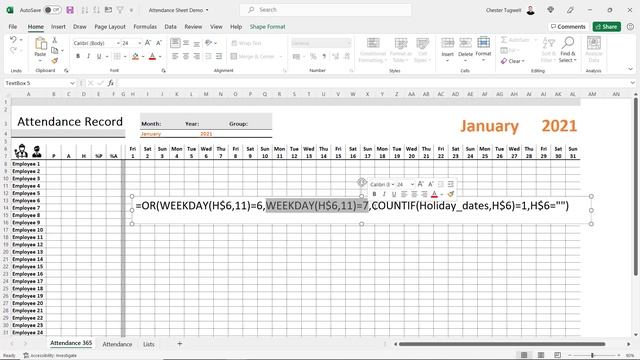Switch to the Page Layout tab
Viewport: 640px width, 360px height.
click(x=110, y=27)
